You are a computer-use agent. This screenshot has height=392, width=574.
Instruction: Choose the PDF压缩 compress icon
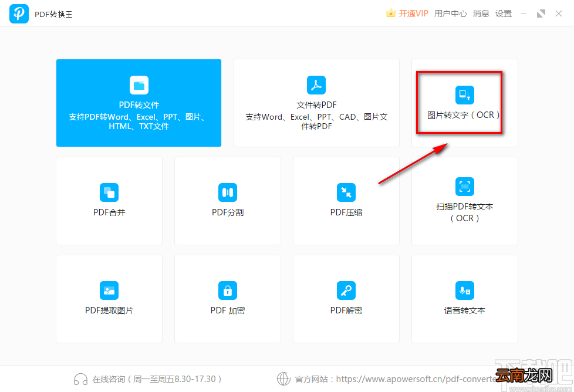click(346, 192)
